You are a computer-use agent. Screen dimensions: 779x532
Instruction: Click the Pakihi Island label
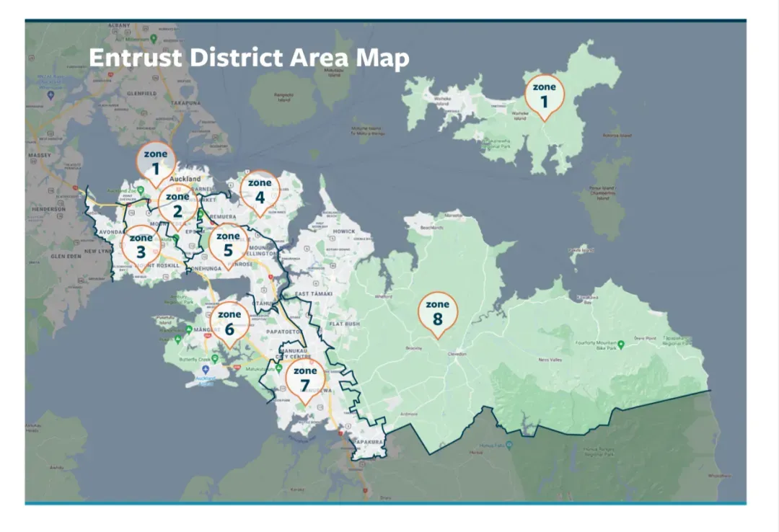(581, 250)
